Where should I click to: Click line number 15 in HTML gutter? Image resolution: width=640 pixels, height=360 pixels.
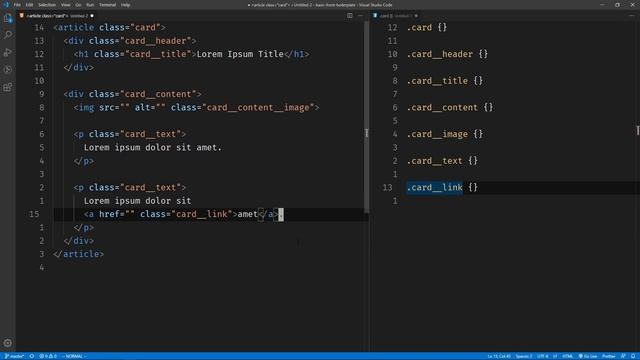click(34, 214)
